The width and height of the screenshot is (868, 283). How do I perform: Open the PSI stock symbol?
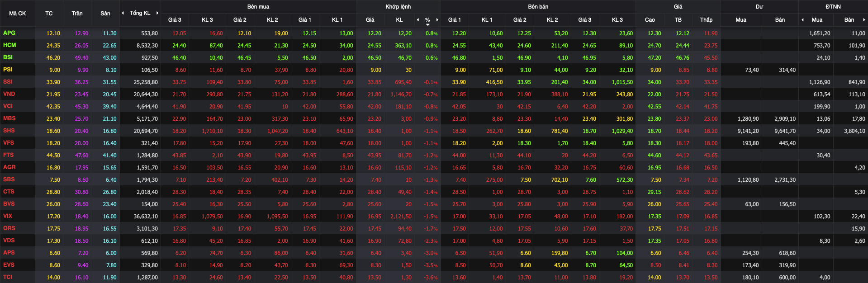[8, 70]
